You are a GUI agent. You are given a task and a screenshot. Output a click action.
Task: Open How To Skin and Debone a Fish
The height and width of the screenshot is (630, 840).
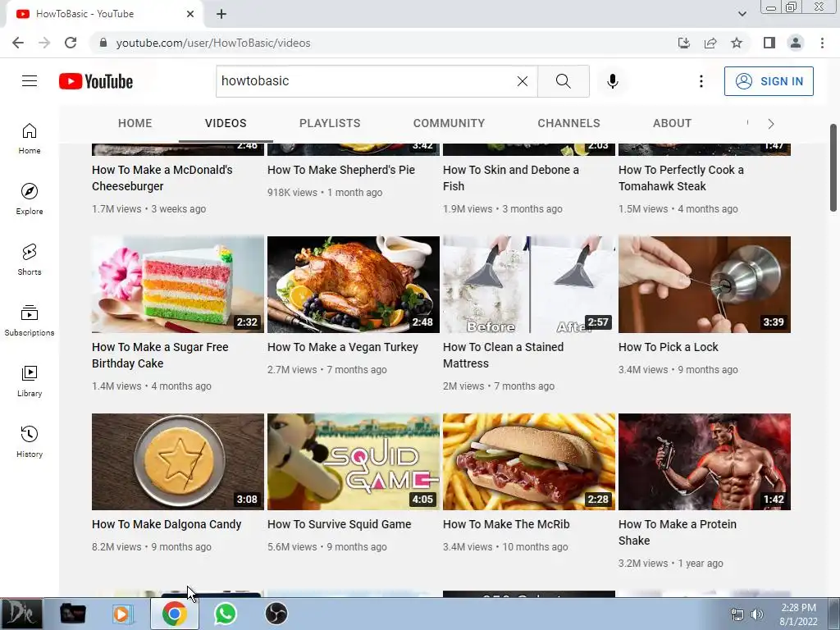(x=510, y=178)
